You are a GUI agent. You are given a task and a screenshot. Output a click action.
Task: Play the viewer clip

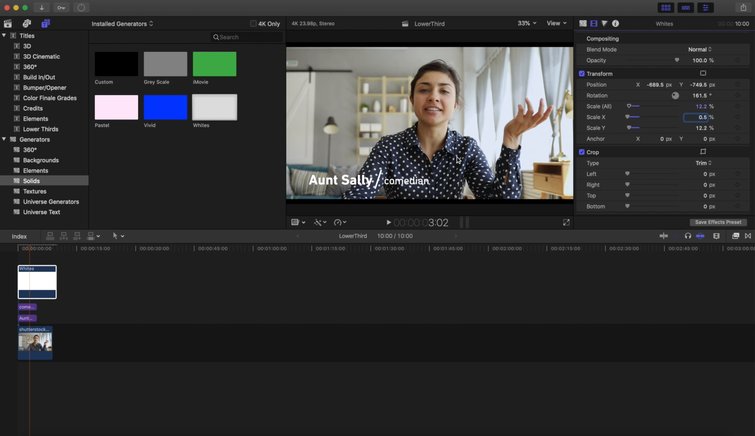388,223
